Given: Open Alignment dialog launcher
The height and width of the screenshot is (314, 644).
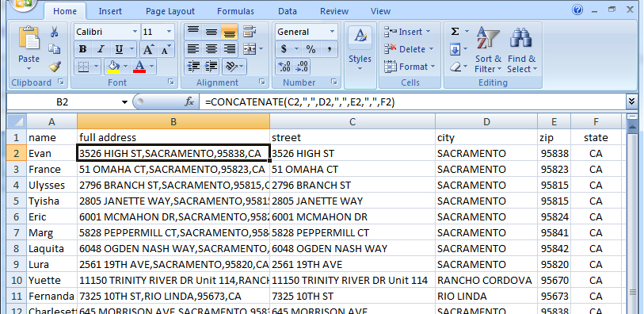Looking at the screenshot, I should click(262, 82).
